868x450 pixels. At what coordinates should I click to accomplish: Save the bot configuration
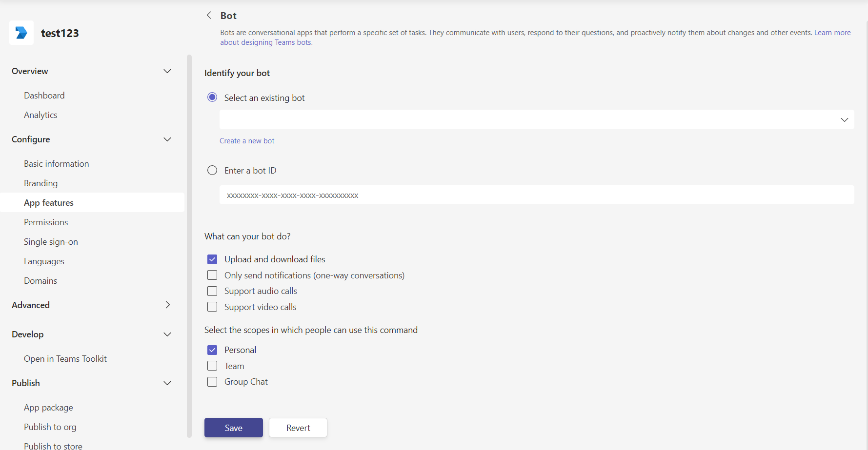click(x=233, y=428)
